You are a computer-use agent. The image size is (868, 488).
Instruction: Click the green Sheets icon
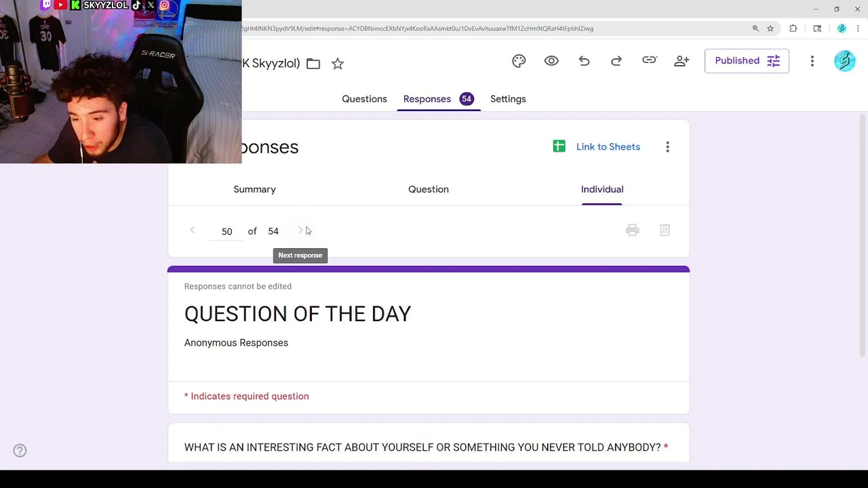[x=559, y=146]
